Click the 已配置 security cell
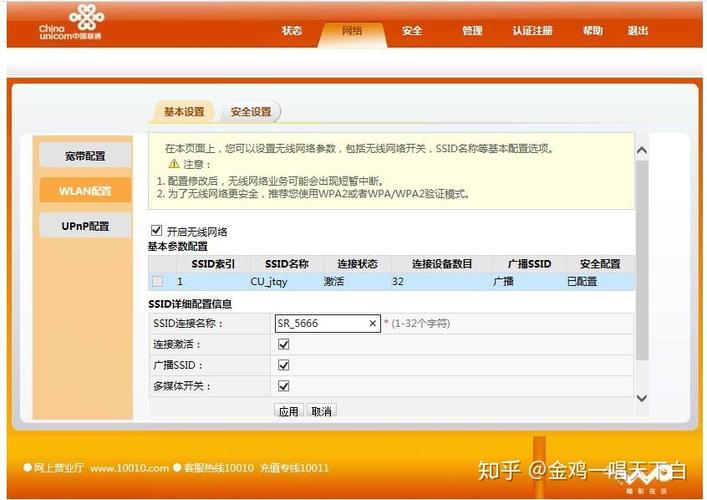The image size is (707, 500). 582,282
